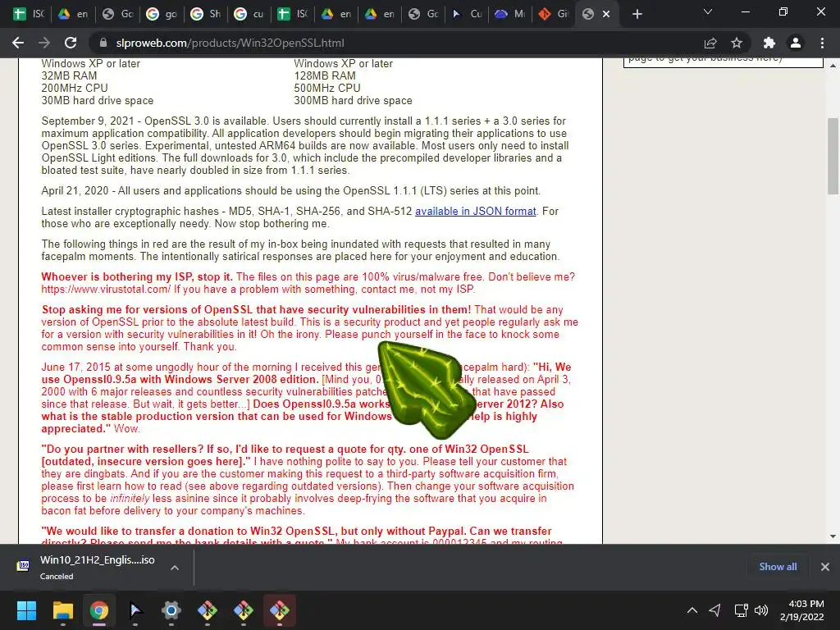The height and width of the screenshot is (630, 840).
Task: Click the 'September 9, 2021' paragraph start
Action: tap(88, 121)
